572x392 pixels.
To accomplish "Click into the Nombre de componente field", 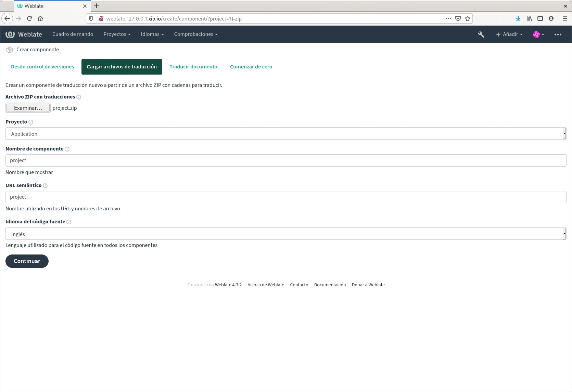I will click(285, 160).
